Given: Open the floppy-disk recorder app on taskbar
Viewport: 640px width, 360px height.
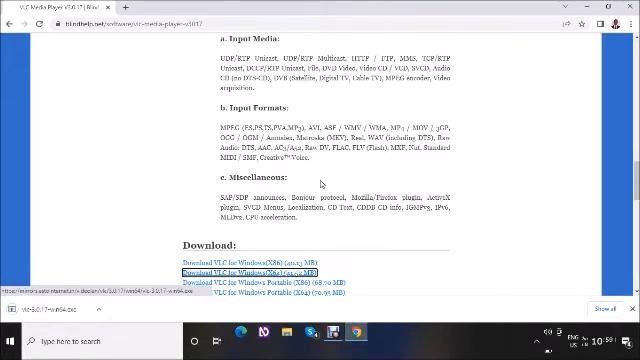Looking at the screenshot, I should pyautogui.click(x=333, y=332).
